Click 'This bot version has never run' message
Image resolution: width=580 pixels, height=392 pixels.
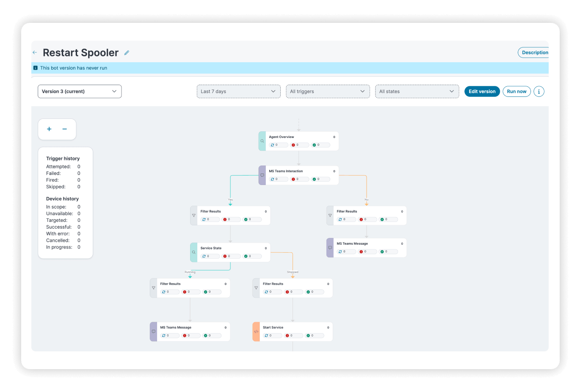74,68
